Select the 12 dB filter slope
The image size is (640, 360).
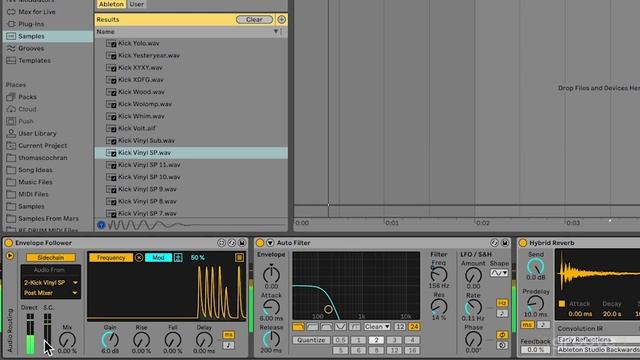400,327
